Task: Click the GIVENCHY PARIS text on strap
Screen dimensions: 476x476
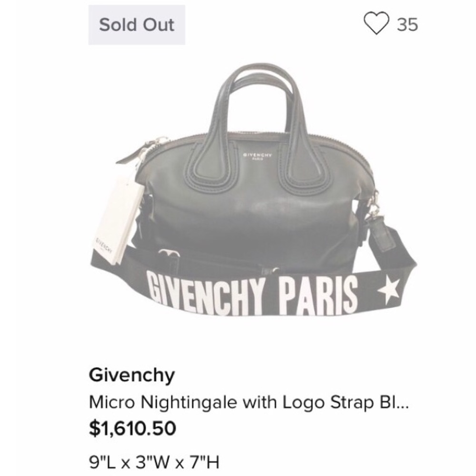Action: (x=252, y=294)
